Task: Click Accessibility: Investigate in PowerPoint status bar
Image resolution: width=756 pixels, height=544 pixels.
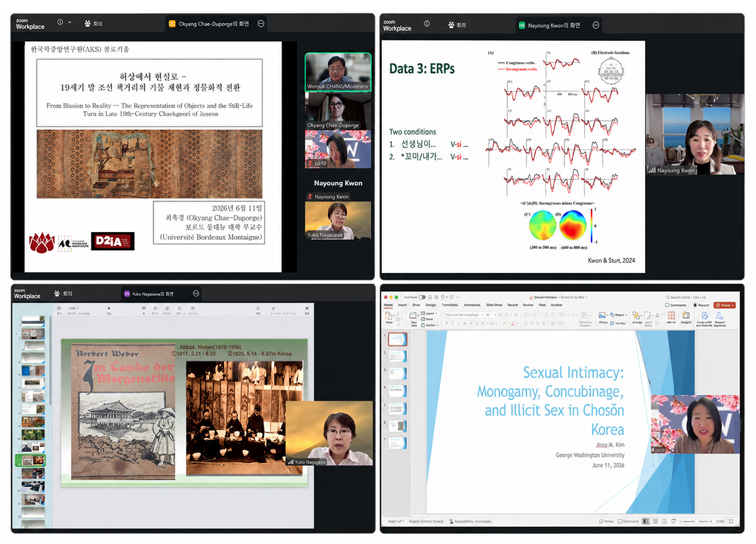Action: [x=471, y=521]
